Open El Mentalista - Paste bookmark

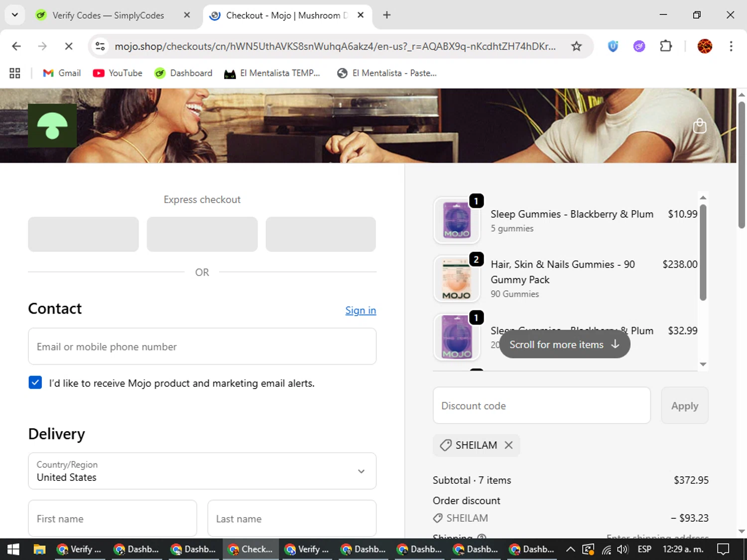(x=387, y=73)
